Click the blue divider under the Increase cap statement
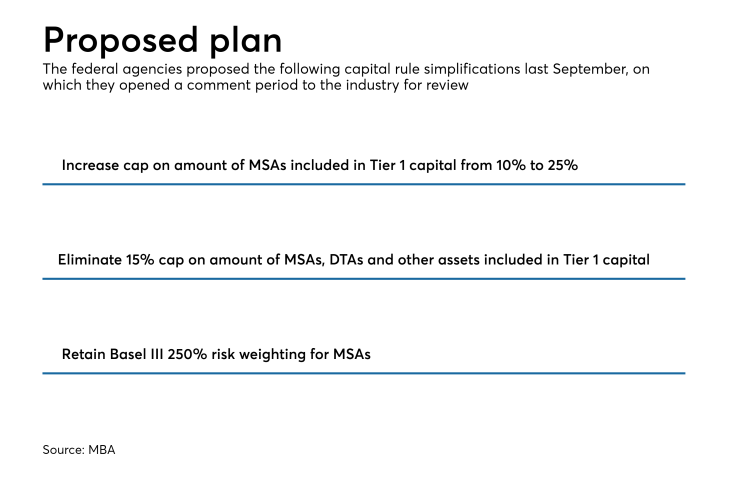The image size is (740, 482). pyautogui.click(x=363, y=184)
